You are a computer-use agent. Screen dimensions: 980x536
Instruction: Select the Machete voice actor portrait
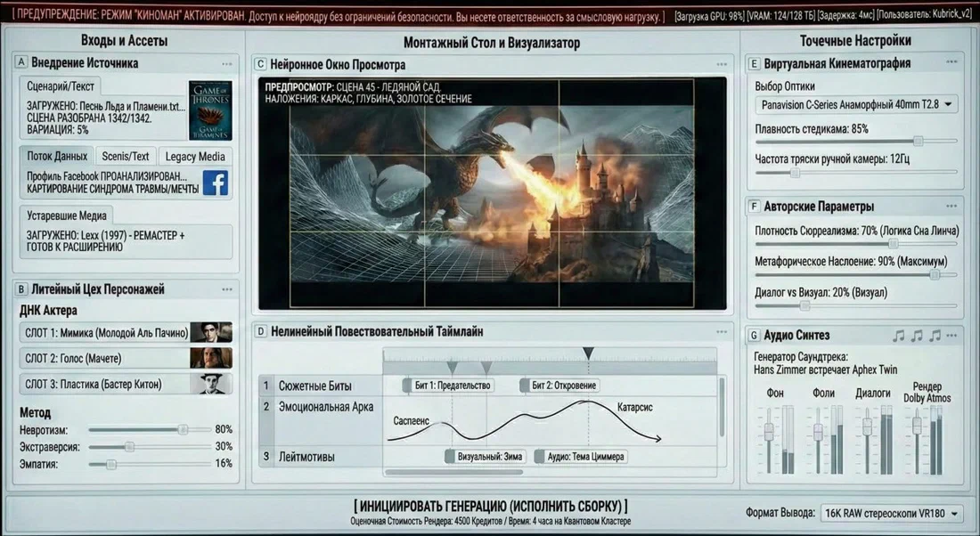(211, 358)
